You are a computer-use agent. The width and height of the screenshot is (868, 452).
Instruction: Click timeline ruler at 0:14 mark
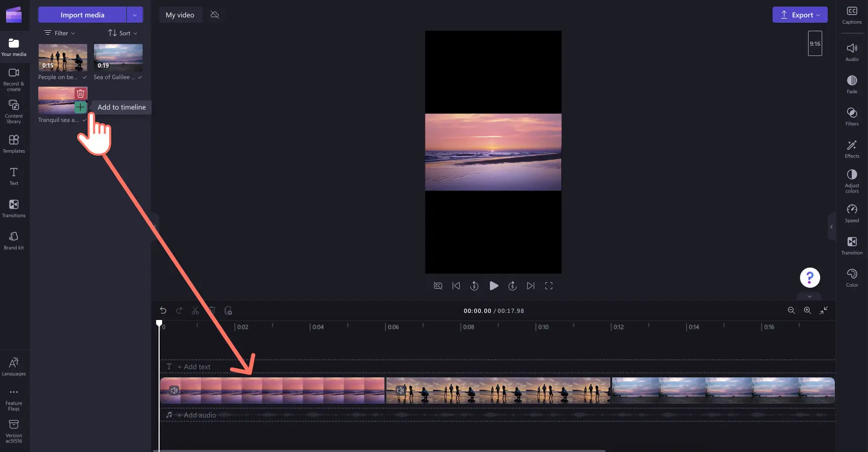click(692, 327)
